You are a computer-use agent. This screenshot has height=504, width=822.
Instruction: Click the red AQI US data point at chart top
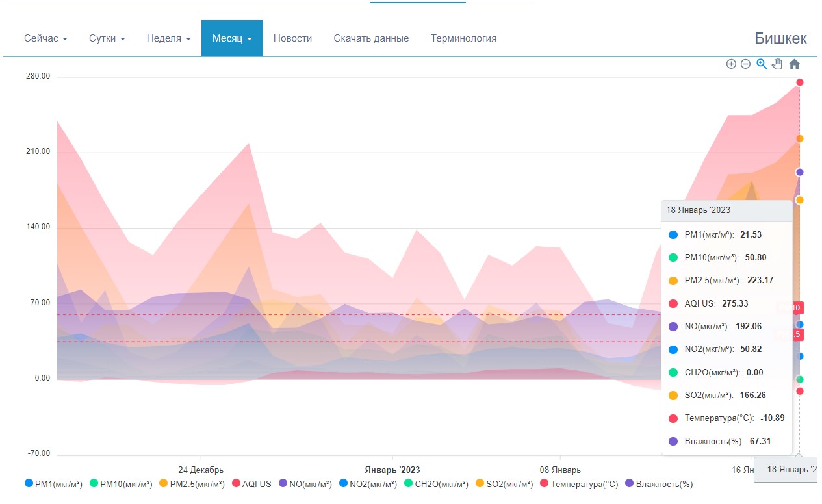coord(800,82)
